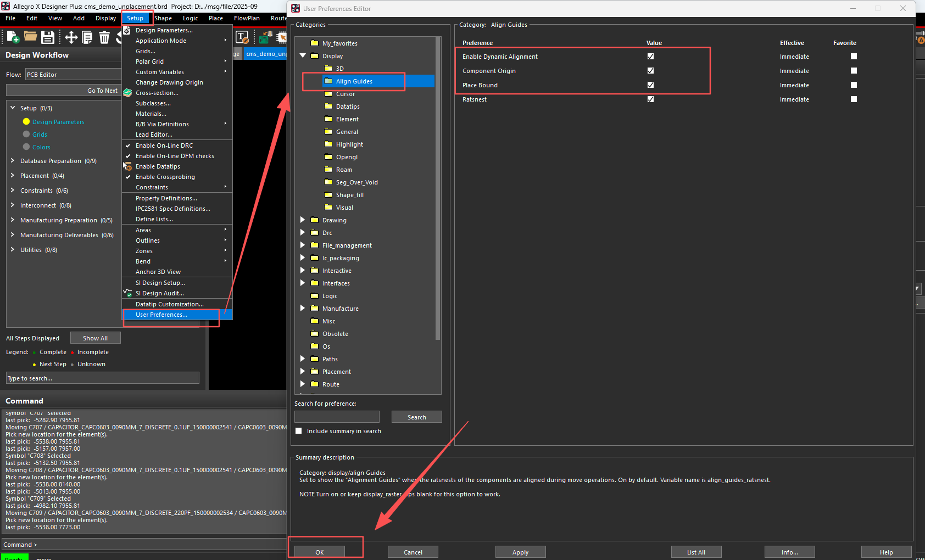Collapse the Display category tree
This screenshot has width=925, height=560.
[x=303, y=56]
